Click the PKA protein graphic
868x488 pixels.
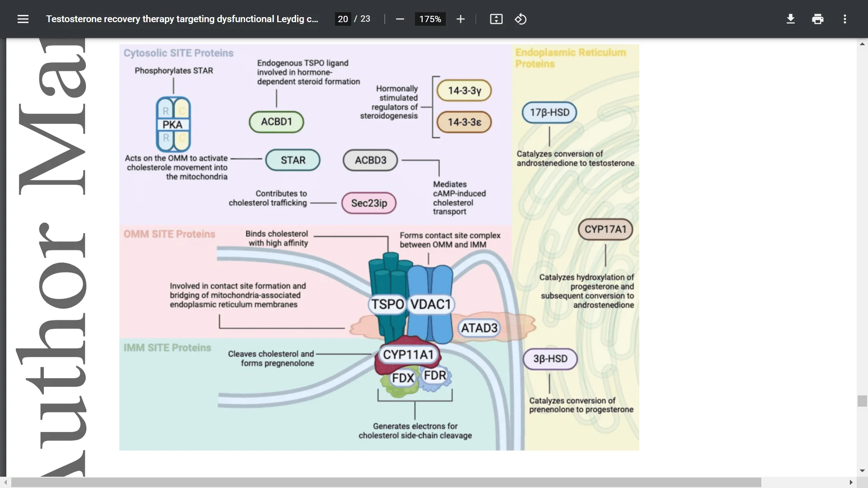click(173, 124)
